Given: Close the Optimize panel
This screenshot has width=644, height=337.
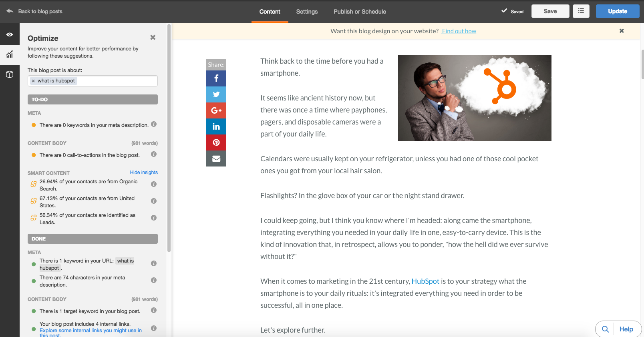Looking at the screenshot, I should [153, 37].
